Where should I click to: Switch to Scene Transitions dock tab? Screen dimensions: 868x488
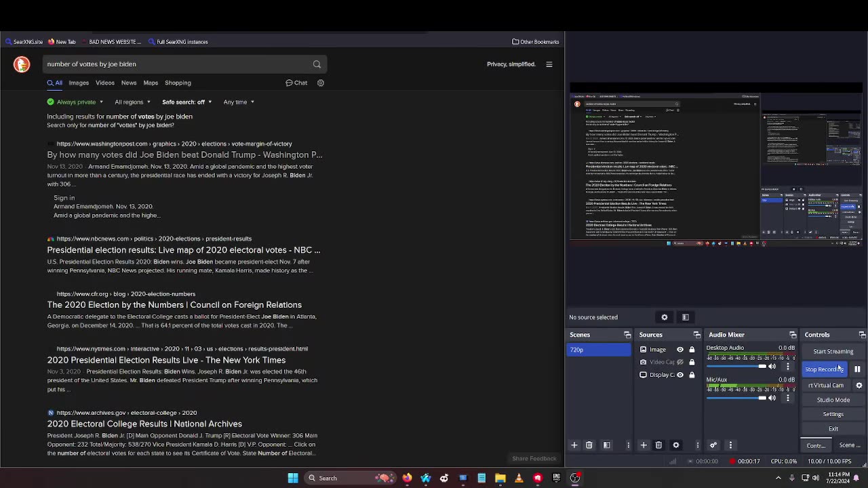click(849, 446)
